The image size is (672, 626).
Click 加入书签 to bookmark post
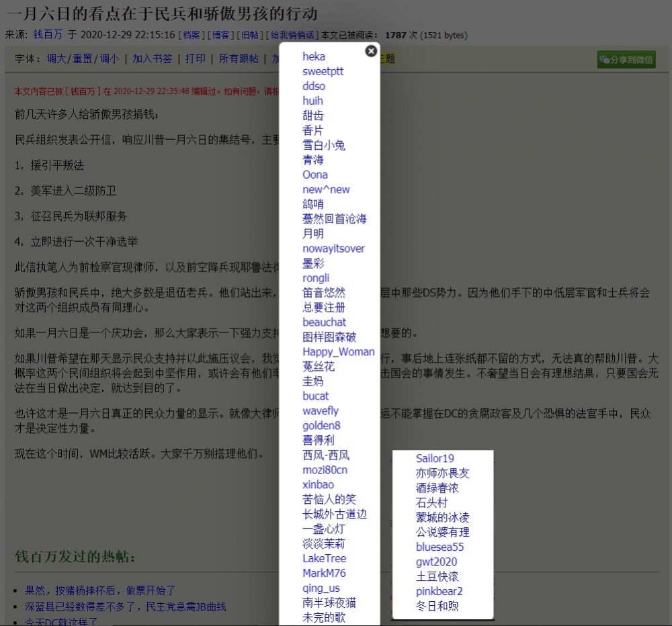152,58
